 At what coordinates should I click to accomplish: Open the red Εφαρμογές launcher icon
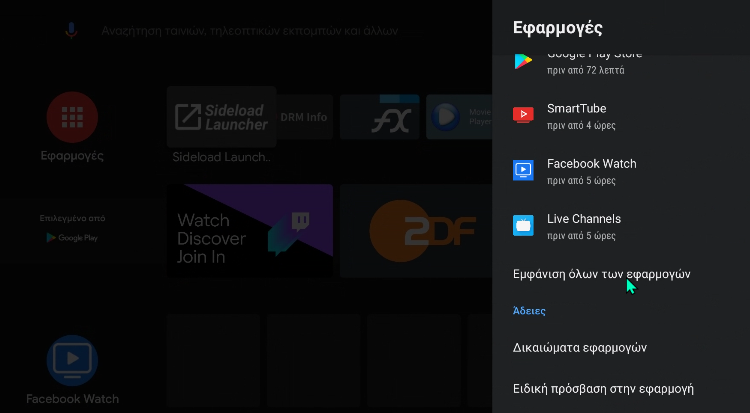point(72,117)
